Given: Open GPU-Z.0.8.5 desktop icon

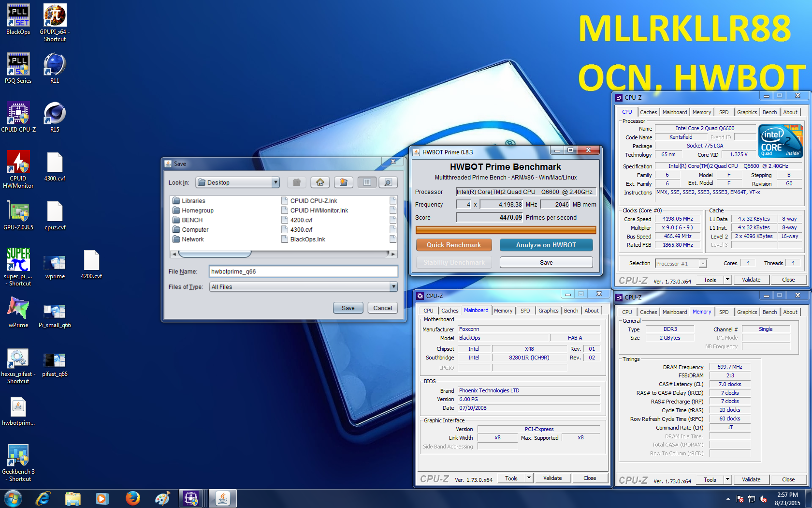Looking at the screenshot, I should tap(18, 215).
